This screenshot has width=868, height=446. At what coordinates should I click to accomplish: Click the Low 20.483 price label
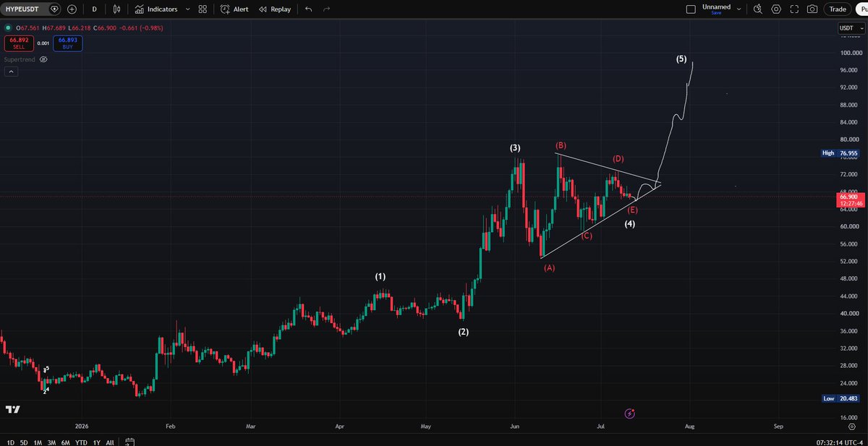841,398
